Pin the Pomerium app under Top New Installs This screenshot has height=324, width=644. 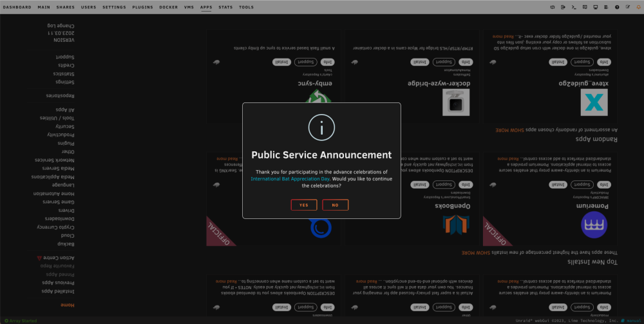493,185
